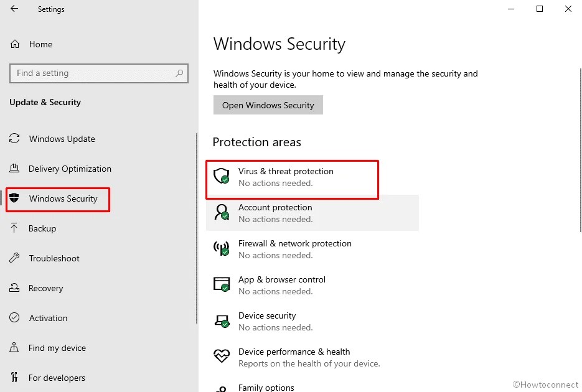Select the Delivery Optimization icon
582x392 pixels.
(14, 169)
